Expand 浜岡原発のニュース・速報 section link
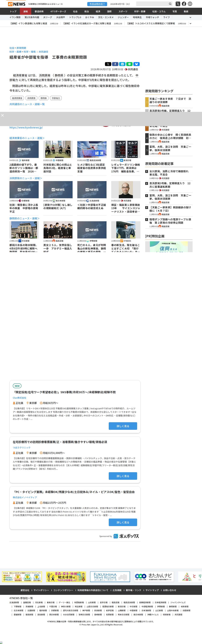This screenshot has width=202, height=644. [26, 178]
